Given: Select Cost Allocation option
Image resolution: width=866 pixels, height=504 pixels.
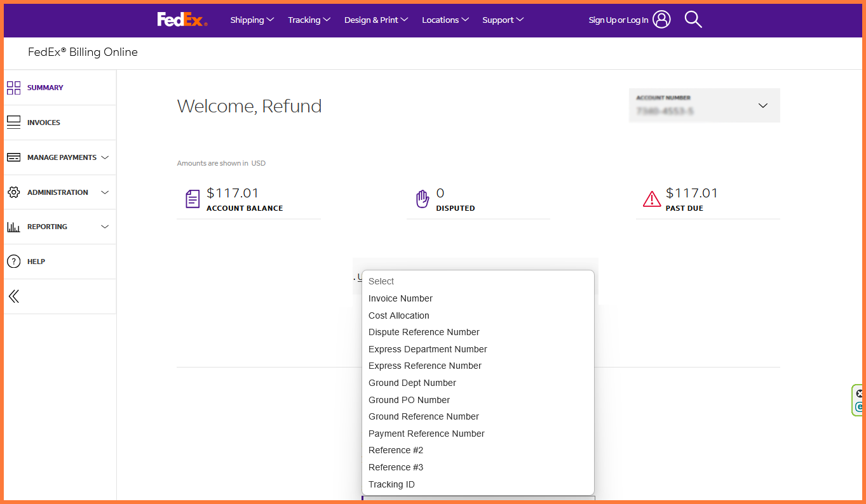Looking at the screenshot, I should tap(478, 315).
